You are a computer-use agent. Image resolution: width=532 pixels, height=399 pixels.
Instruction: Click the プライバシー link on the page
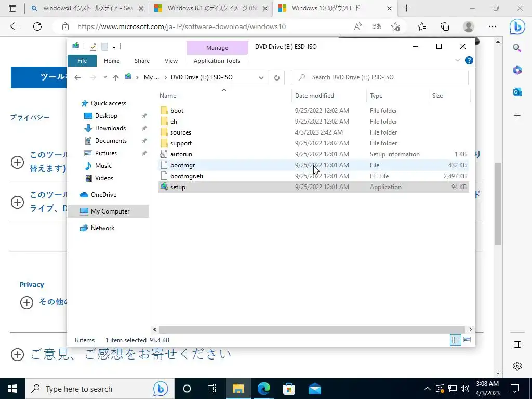pos(30,117)
